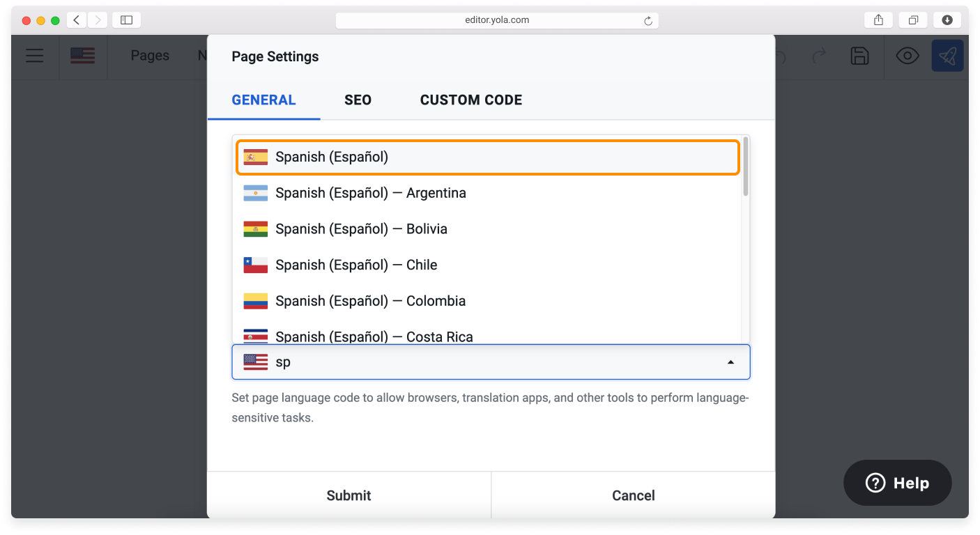Open the site Preview eye icon
The height and width of the screenshot is (535, 980).
click(907, 56)
